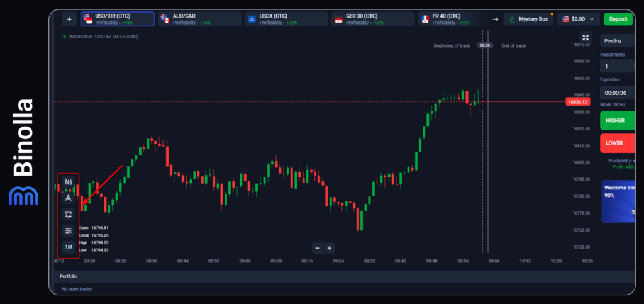
Task: Open the Portfolio panel header
Action: 344,276
